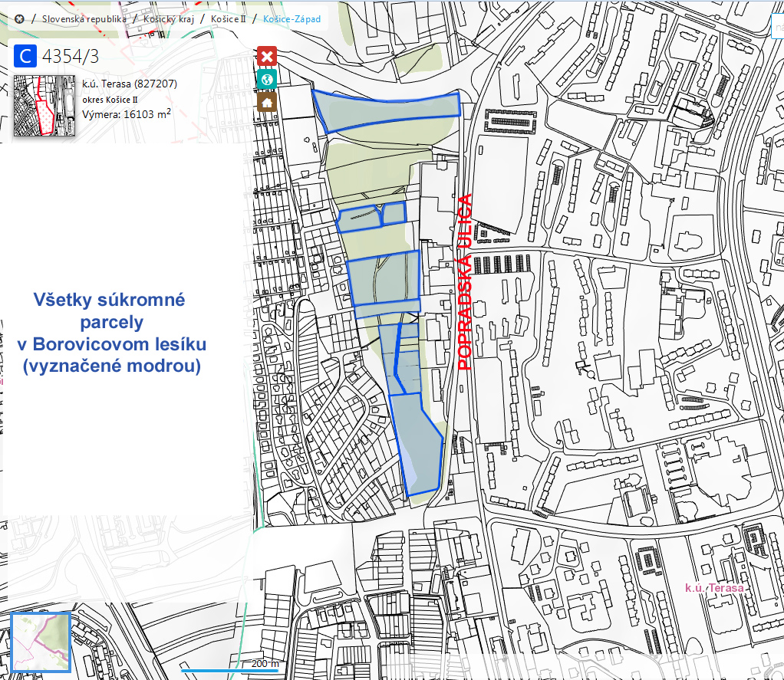This screenshot has height=680, width=784.
Task: Focus the search field at top right
Action: coord(776,28)
